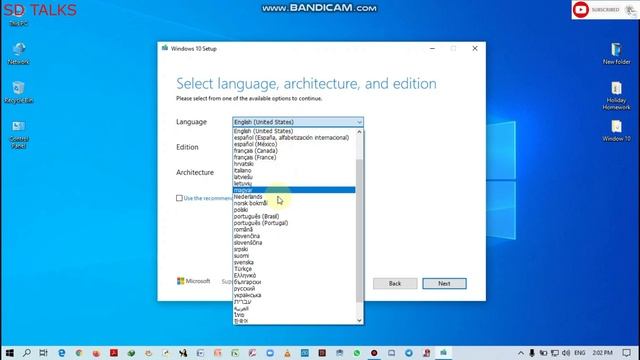640x360 pixels.
Task: Open Bandicam record icon in taskbar
Action: (x=374, y=353)
